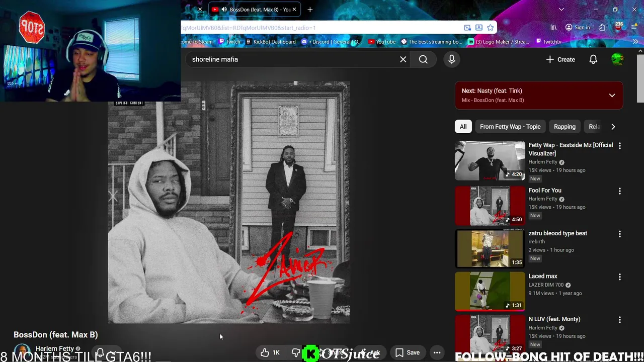Screen dimensions: 644x362
Task: Open the Fool For You video title
Action: 545,191
